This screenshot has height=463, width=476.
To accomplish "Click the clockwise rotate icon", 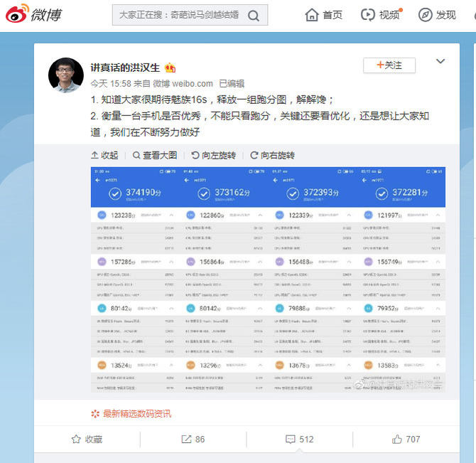I will click(x=254, y=155).
